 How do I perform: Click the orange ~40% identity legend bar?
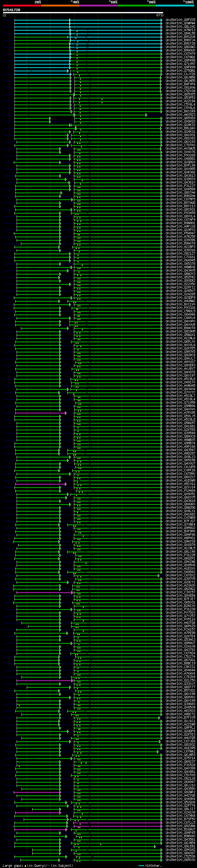tap(60, 6)
